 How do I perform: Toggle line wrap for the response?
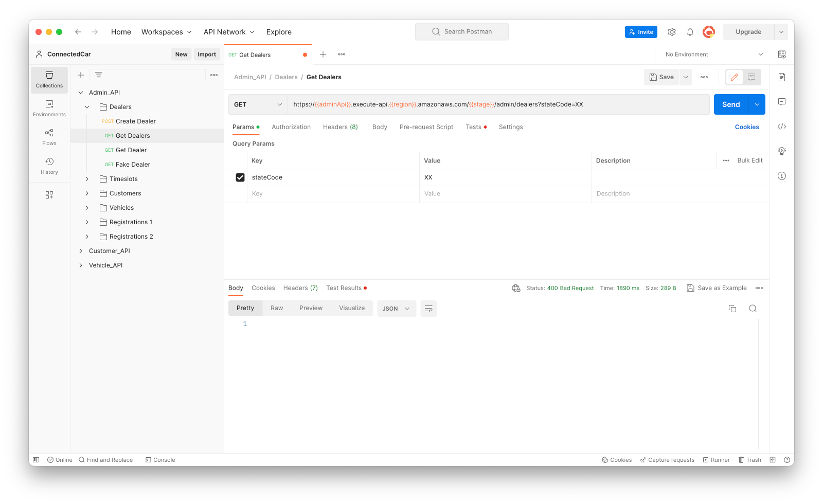(428, 309)
